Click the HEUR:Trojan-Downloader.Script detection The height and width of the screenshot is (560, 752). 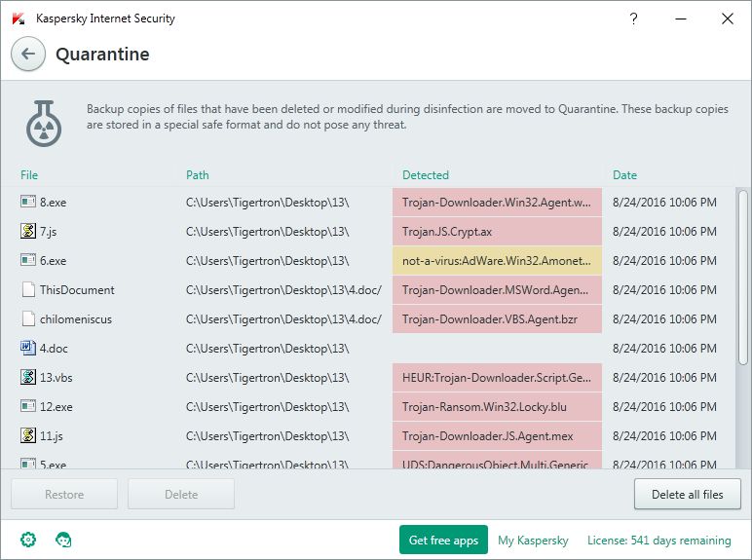click(x=497, y=378)
